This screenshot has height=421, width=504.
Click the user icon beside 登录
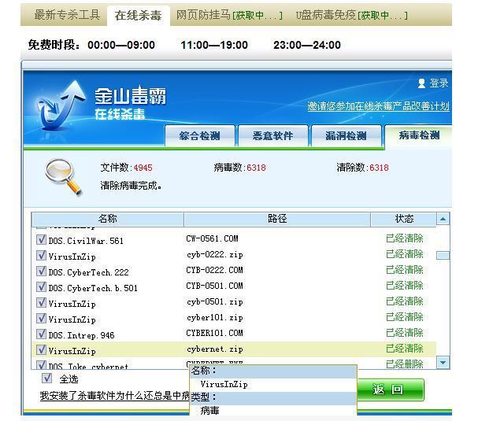tap(421, 83)
